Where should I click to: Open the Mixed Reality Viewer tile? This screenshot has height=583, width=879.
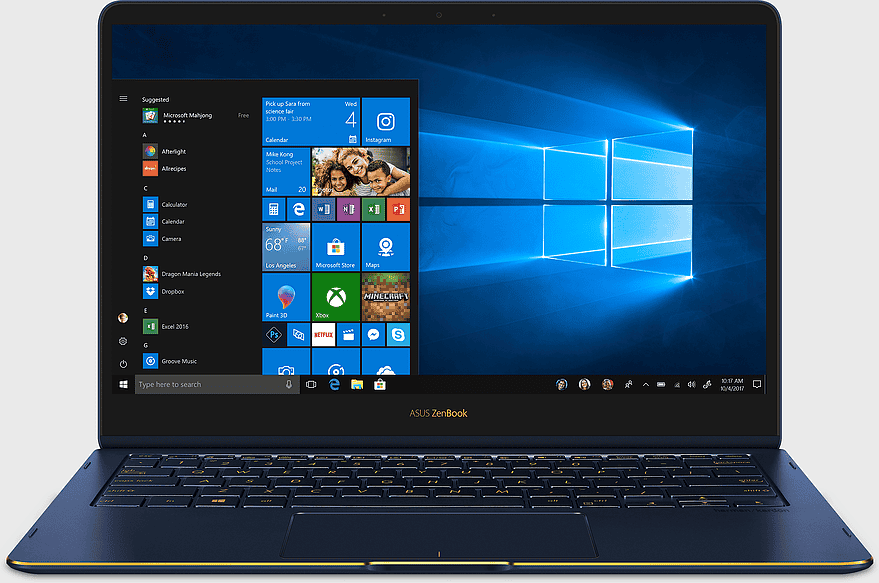(x=299, y=335)
